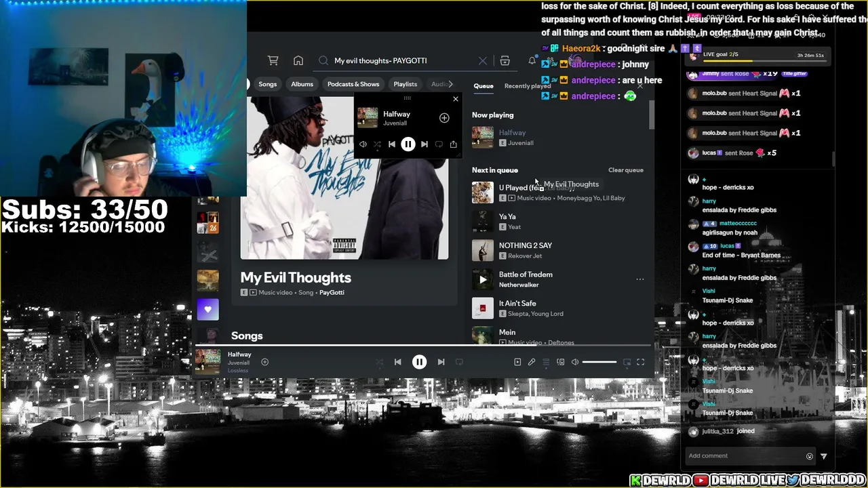Select NOTHING 2 SAY in the queue
Image resolution: width=868 pixels, height=488 pixels.
557,251
